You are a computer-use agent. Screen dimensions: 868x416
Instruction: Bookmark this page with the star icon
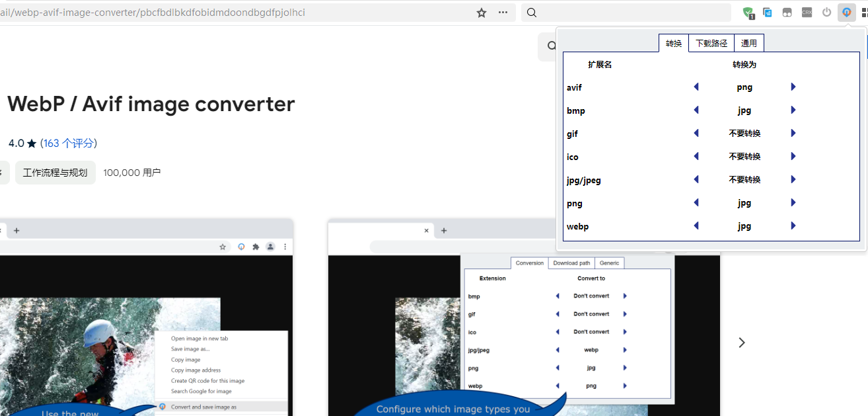tap(482, 13)
